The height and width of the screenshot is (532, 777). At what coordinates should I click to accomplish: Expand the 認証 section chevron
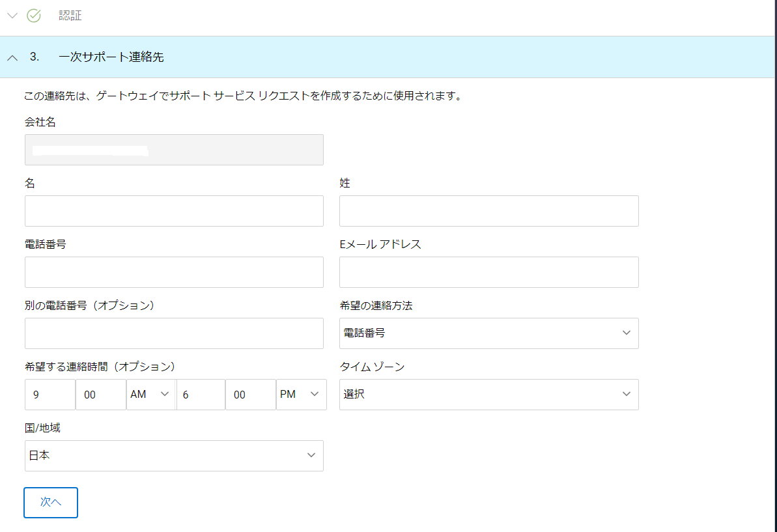(x=12, y=15)
